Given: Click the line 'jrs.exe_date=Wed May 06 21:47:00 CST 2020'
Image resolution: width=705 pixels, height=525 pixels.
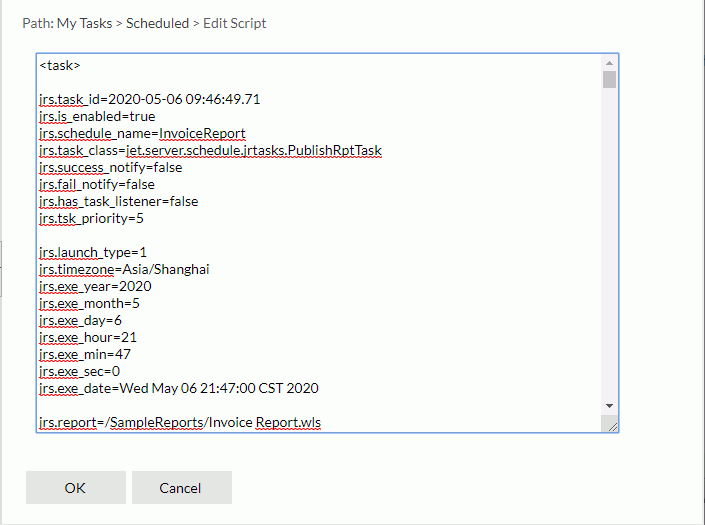Looking at the screenshot, I should tap(179, 388).
